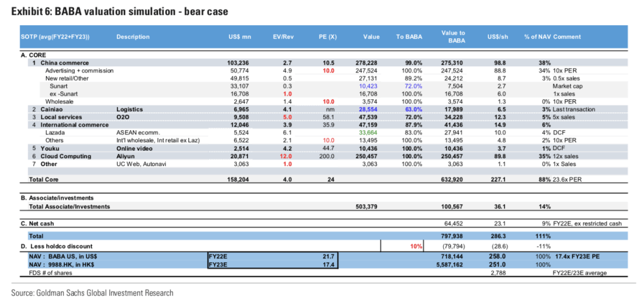This screenshot has width=644, height=301.
Task: Select the 'International commerce' row label
Action: tap(74, 125)
